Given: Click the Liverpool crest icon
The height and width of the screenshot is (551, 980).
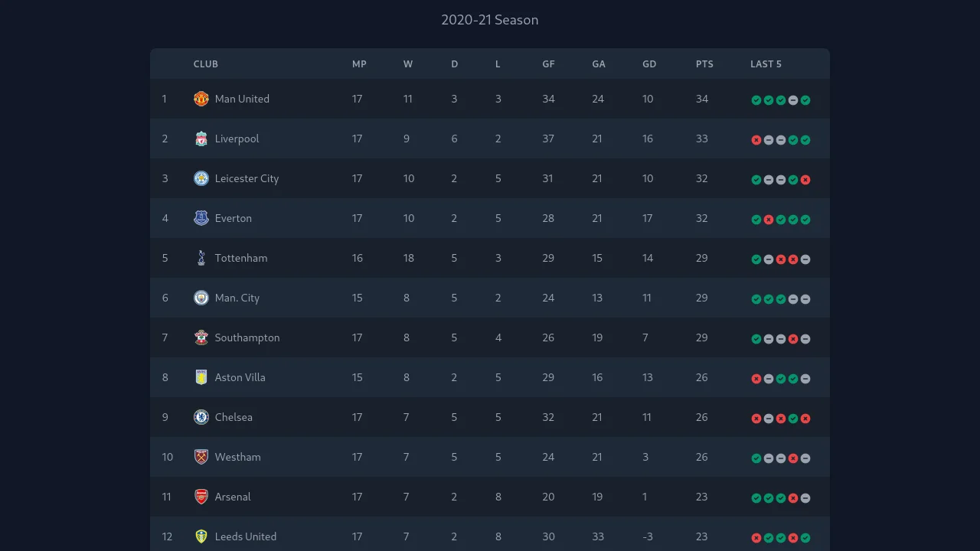Looking at the screenshot, I should pos(201,139).
